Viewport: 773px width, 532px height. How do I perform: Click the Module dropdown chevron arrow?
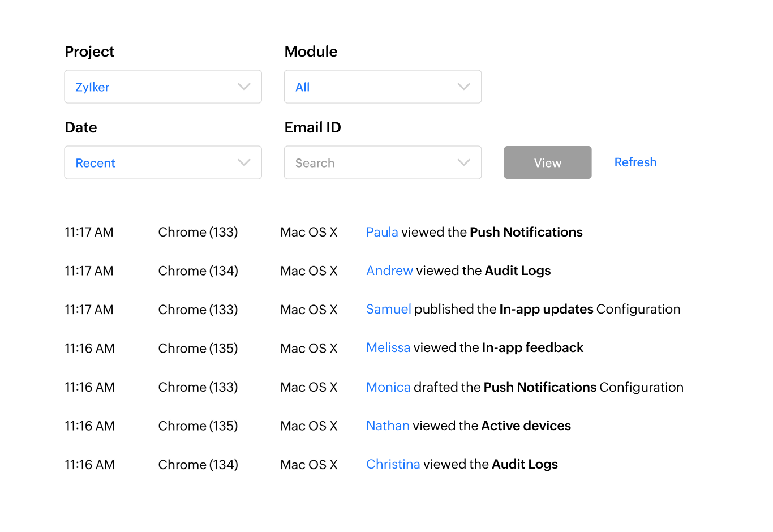click(463, 87)
